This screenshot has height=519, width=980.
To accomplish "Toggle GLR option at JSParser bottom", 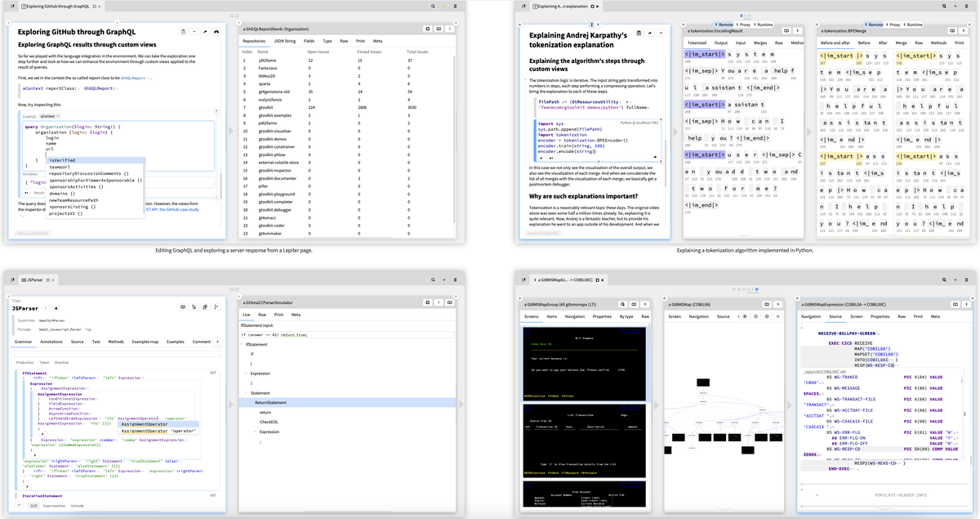I will click(x=34, y=506).
